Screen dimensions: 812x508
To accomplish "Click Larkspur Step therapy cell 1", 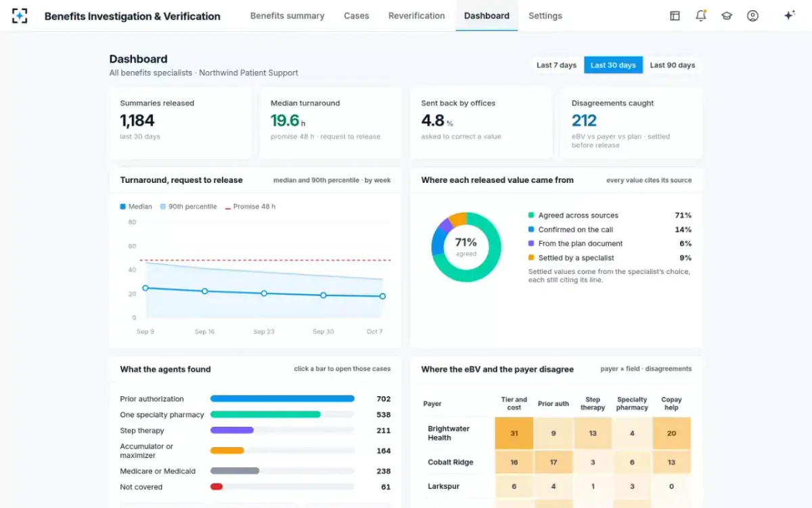I will point(593,486).
